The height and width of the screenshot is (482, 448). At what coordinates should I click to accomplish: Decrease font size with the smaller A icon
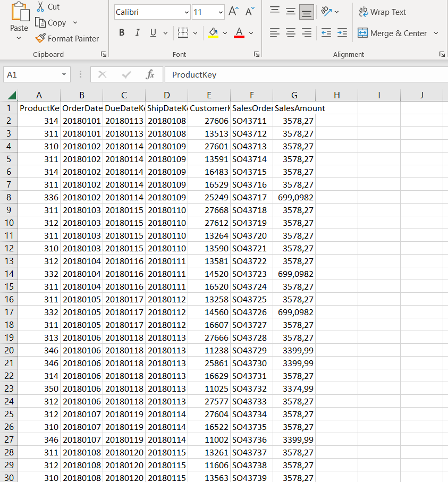[250, 12]
